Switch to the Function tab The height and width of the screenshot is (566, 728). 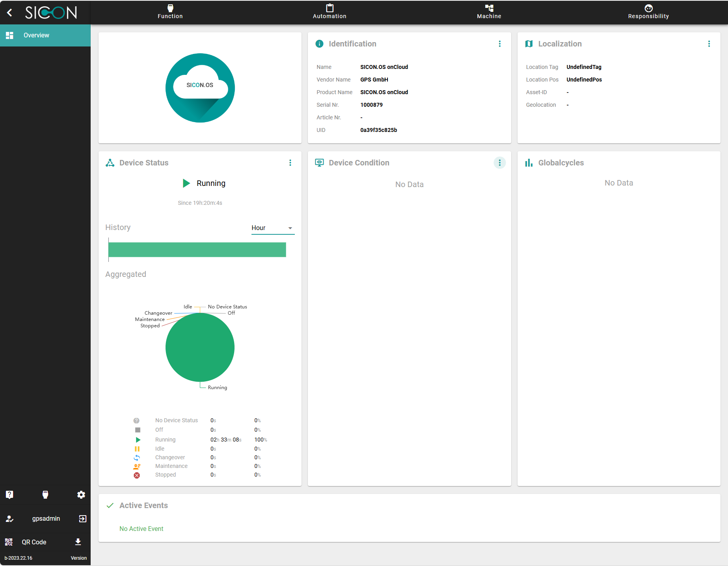[x=170, y=12]
